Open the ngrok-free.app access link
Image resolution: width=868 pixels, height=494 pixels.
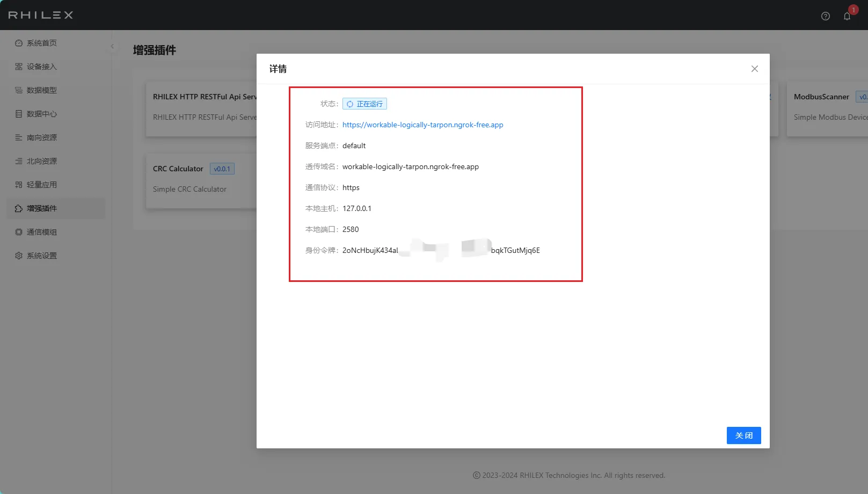[423, 125]
